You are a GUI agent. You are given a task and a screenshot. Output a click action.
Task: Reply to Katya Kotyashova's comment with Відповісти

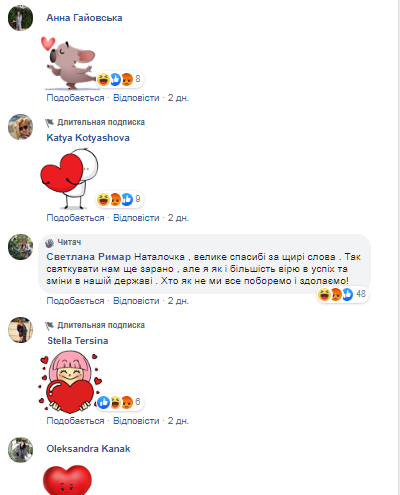coord(136,218)
